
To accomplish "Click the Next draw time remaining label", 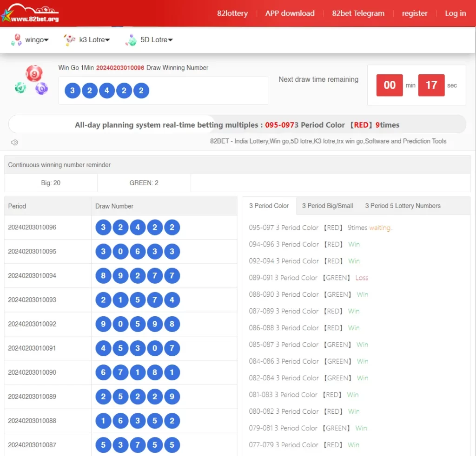I will click(x=318, y=79).
